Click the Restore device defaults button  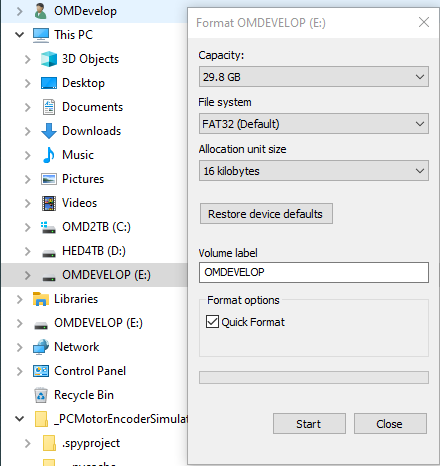pyautogui.click(x=266, y=214)
